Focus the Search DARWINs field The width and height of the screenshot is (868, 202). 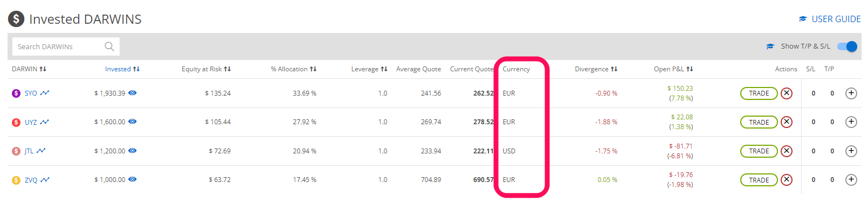pos(64,46)
